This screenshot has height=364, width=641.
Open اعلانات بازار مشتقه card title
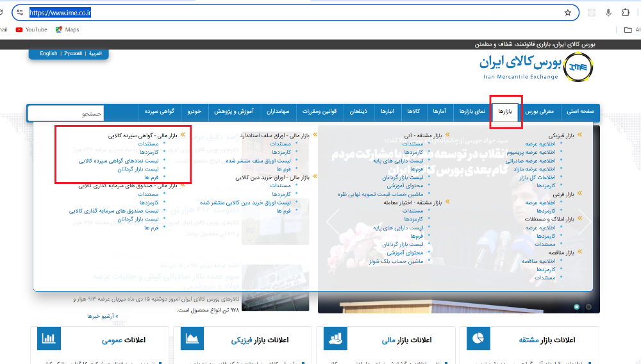pos(547,340)
